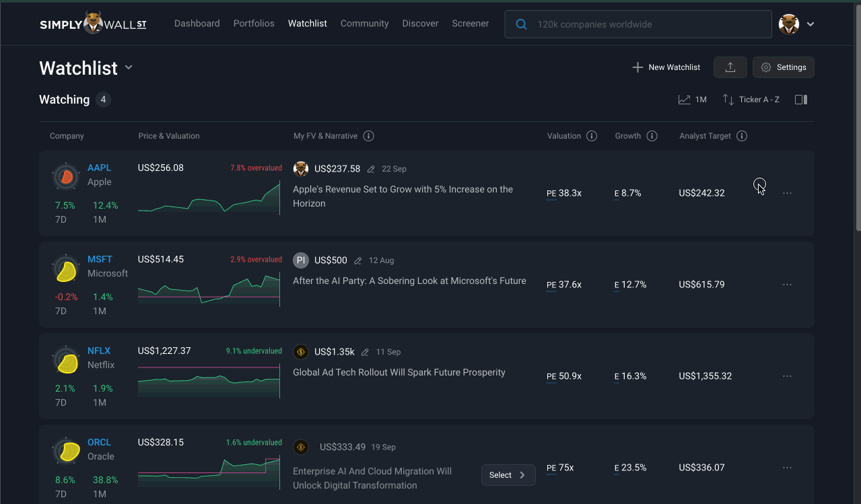Click the ORCL price sparkline chart
The image size is (861, 504).
coord(209,472)
